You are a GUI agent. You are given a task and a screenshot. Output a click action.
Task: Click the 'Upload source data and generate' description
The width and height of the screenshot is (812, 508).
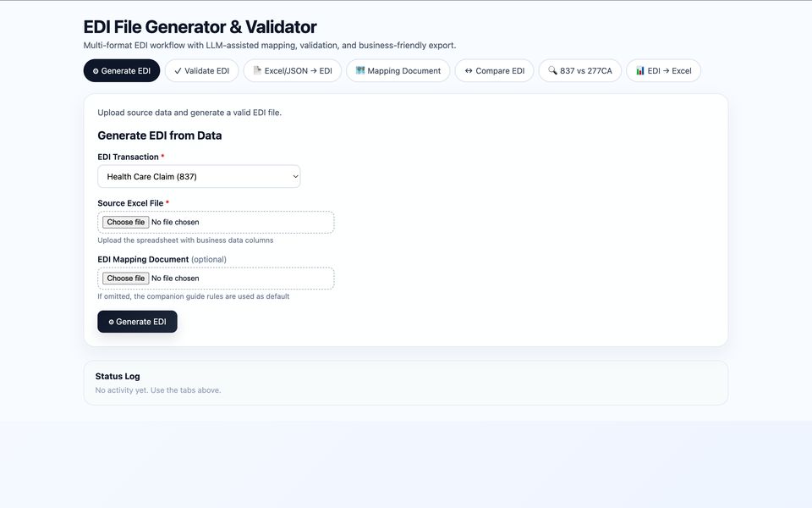[x=189, y=113]
